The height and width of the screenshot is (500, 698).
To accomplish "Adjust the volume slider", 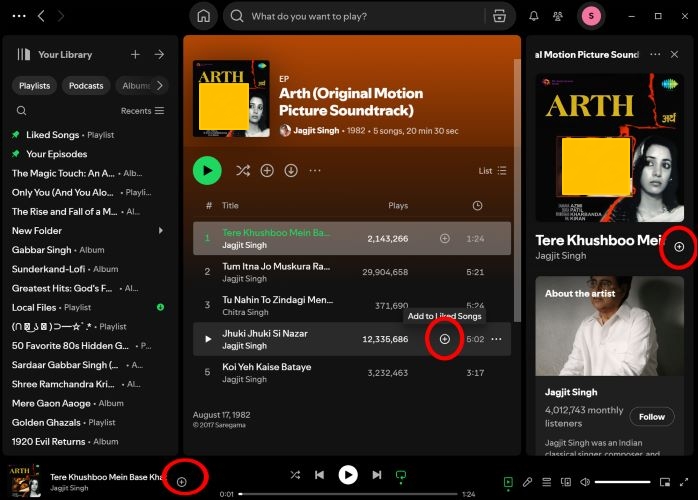I will (x=622, y=482).
